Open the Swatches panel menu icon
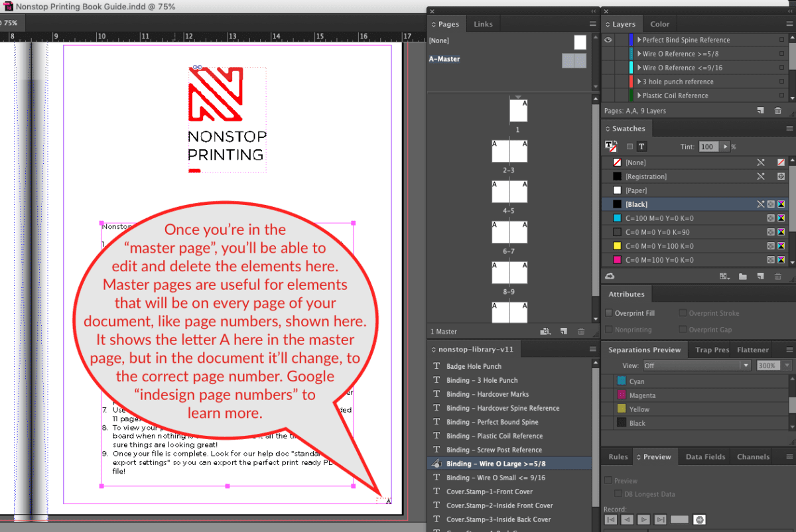The width and height of the screenshot is (796, 532). pyautogui.click(x=789, y=128)
